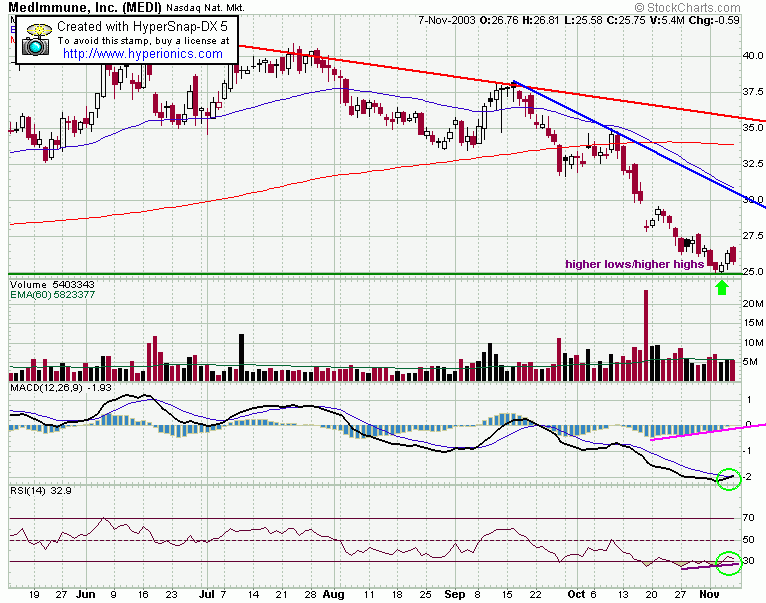Click the 19 date label on the date axis
This screenshot has height=603, width=766.
(34, 594)
